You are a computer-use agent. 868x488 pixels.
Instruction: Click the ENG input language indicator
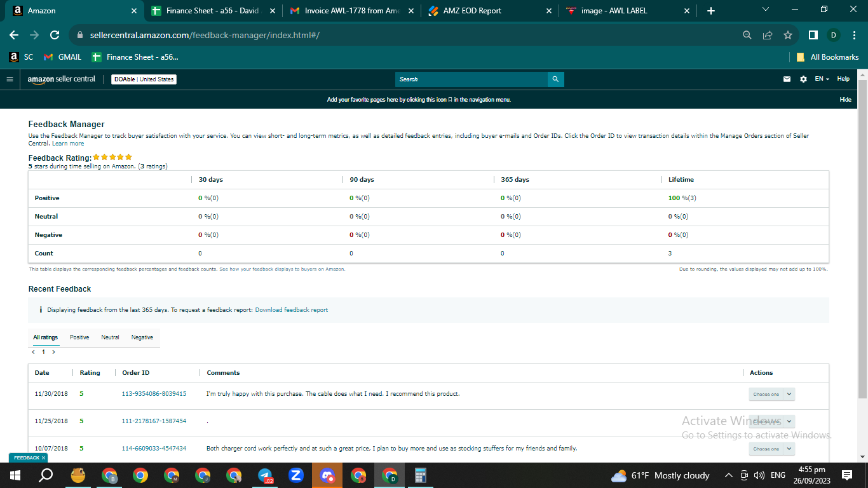[778, 475]
